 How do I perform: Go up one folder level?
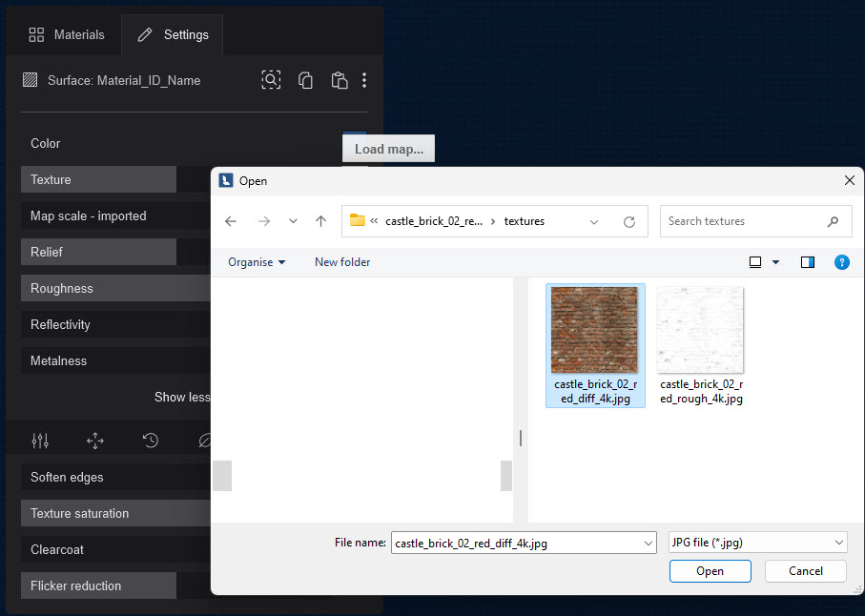(x=320, y=221)
